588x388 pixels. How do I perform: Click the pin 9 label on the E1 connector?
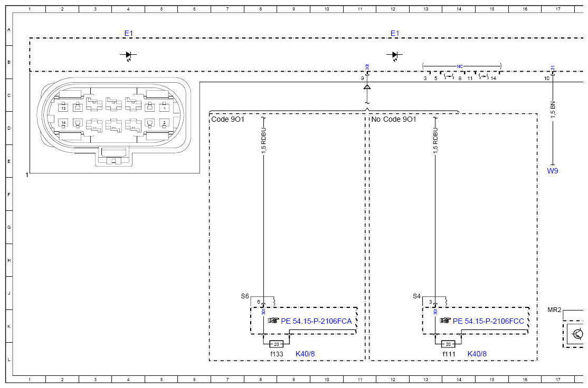[x=363, y=78]
